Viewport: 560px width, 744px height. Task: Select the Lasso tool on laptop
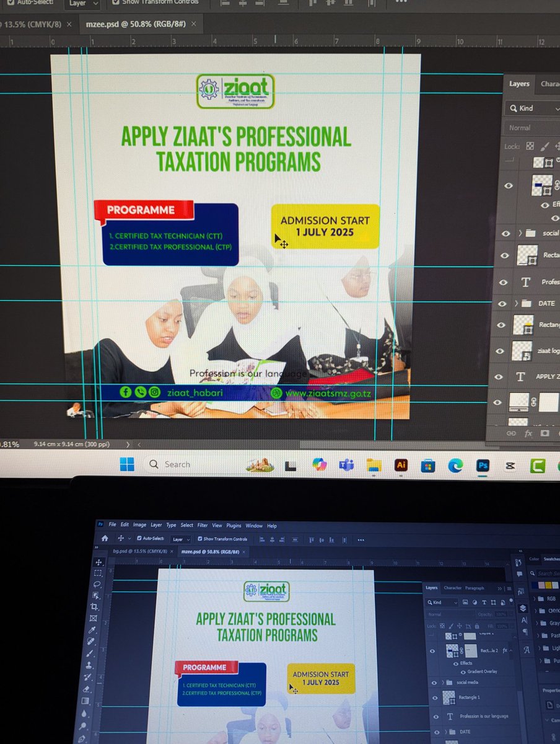coord(97,584)
